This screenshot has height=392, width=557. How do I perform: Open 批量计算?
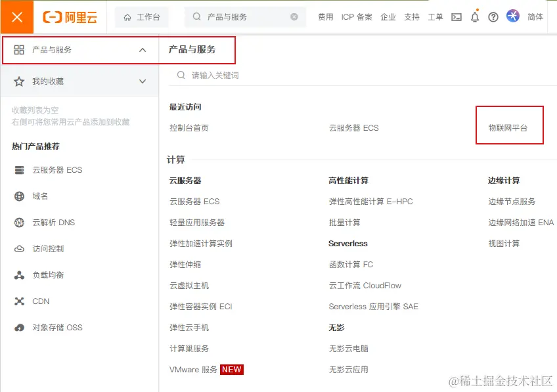345,223
